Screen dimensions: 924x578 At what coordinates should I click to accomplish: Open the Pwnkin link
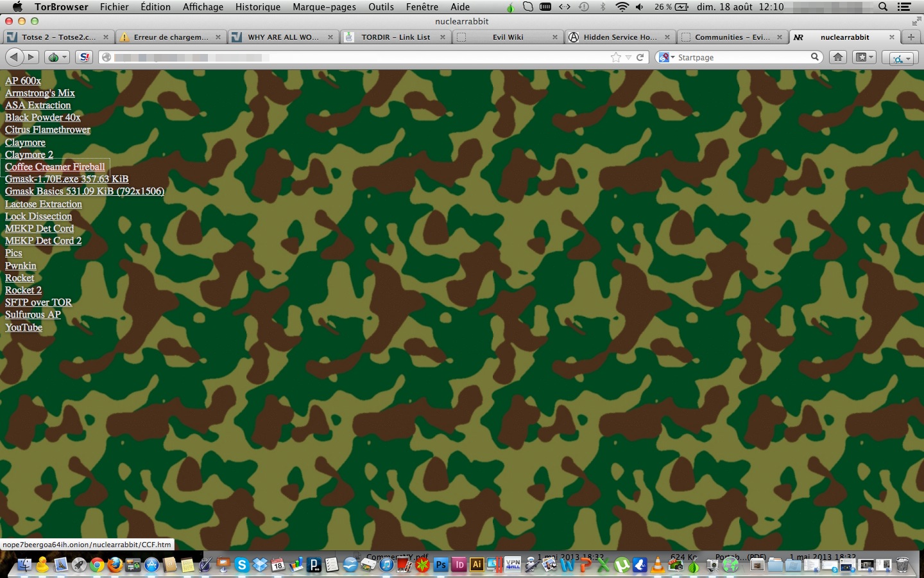tap(21, 265)
